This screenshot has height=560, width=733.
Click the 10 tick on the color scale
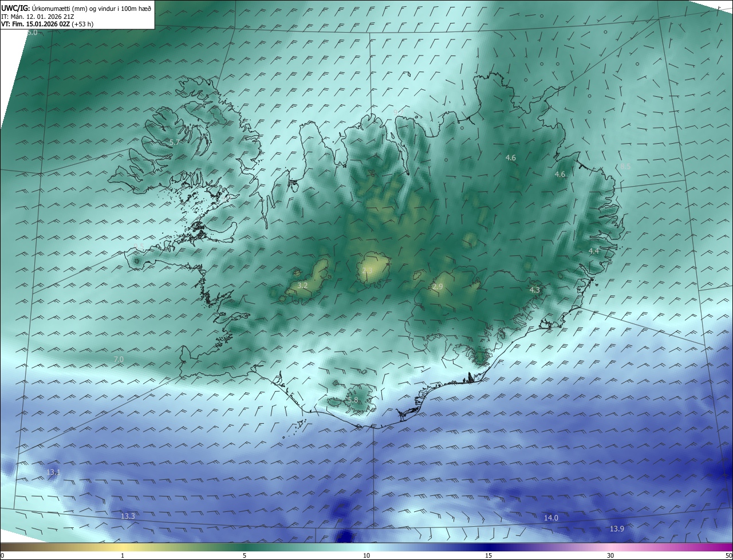pos(366,555)
